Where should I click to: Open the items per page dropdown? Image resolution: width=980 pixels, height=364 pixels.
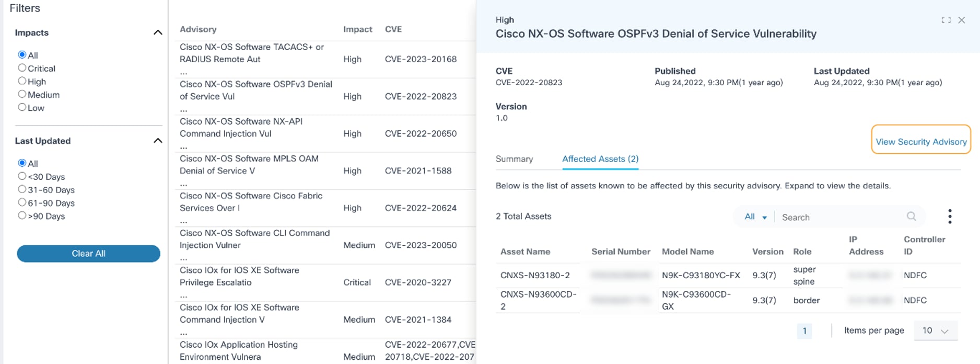coord(935,331)
